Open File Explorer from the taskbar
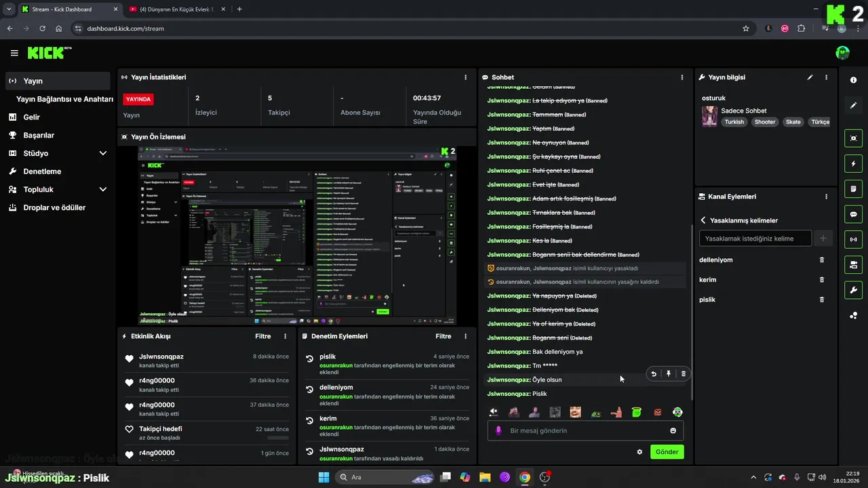868x488 pixels. point(485,477)
